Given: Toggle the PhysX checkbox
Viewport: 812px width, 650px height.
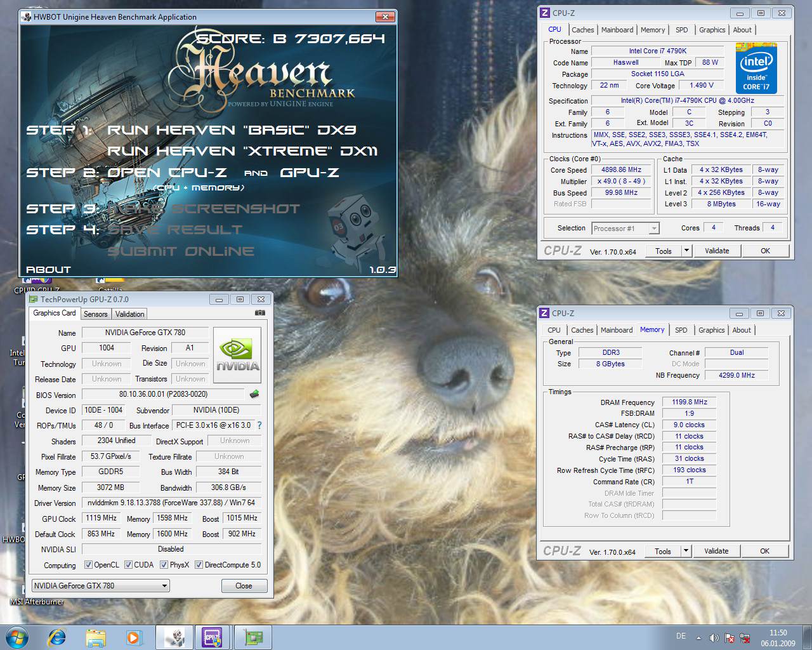Looking at the screenshot, I should [x=164, y=564].
